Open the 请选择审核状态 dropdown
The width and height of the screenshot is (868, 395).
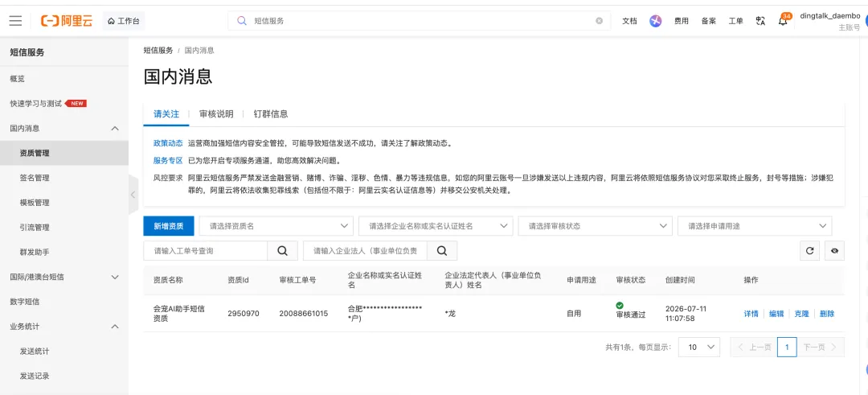click(x=595, y=226)
